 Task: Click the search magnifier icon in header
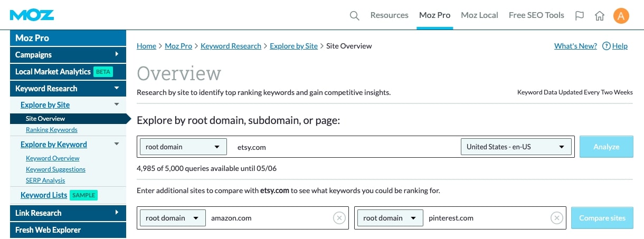click(355, 15)
